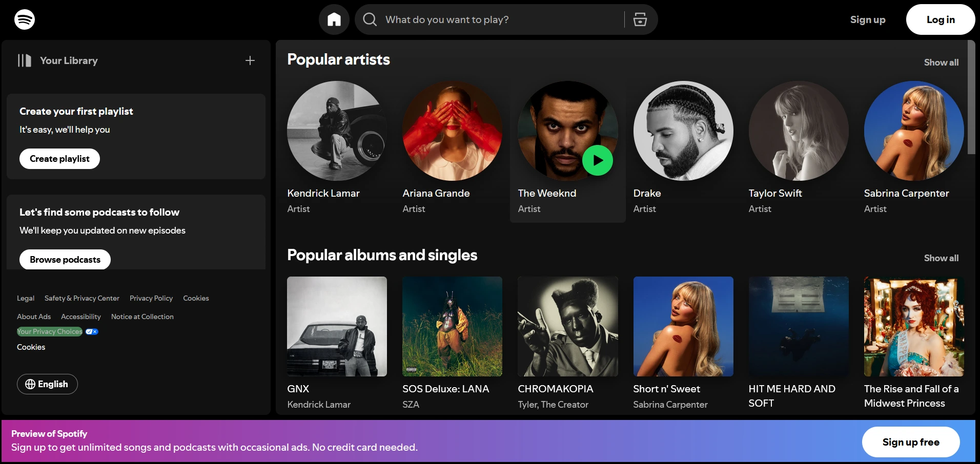
Task: Click 'SZA' artist link under SOS Deluxe
Action: pyautogui.click(x=411, y=405)
